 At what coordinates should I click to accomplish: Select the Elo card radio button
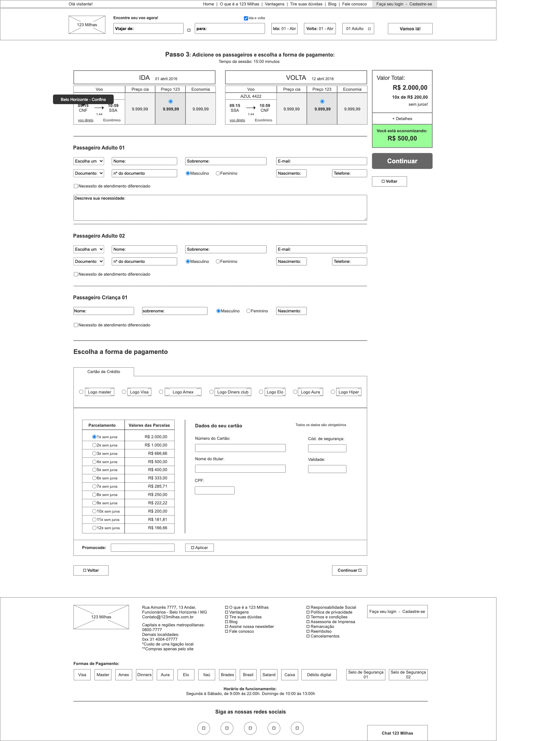coord(261,392)
